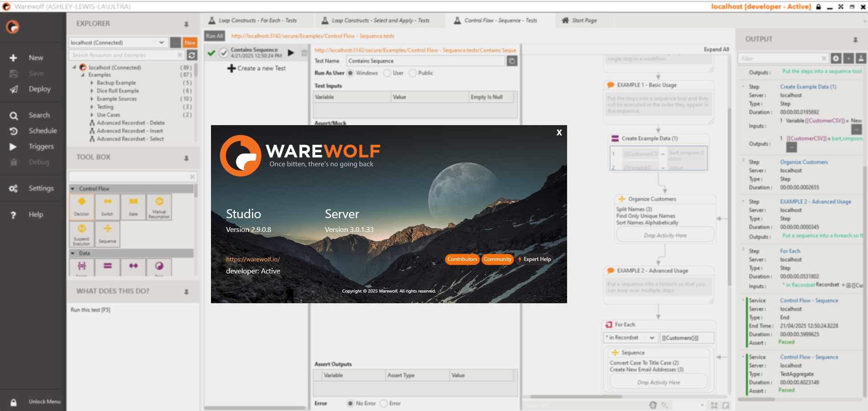Viewport: 868px width, 411px height.
Task: Click the New item in the side menu
Action: [x=27, y=58]
